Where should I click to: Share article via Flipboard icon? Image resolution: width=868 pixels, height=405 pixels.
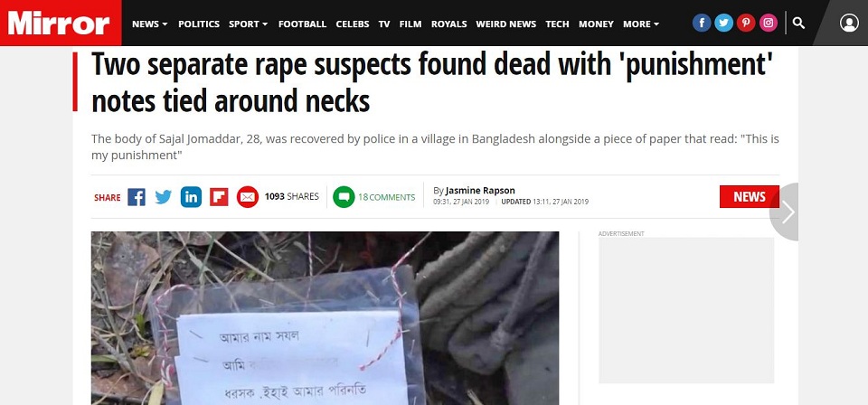pyautogui.click(x=219, y=197)
